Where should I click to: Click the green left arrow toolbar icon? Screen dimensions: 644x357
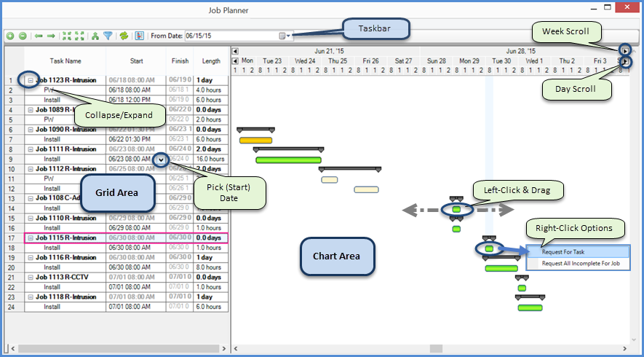[x=39, y=36]
